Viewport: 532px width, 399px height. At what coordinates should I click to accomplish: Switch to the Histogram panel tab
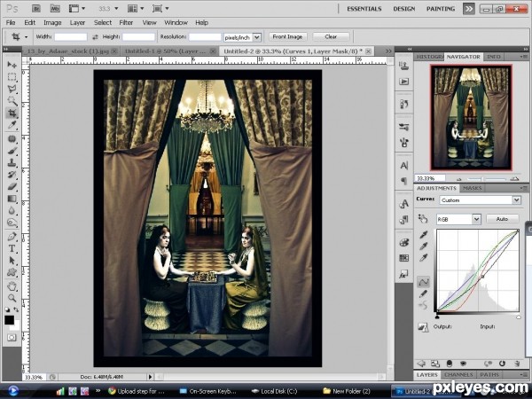429,57
